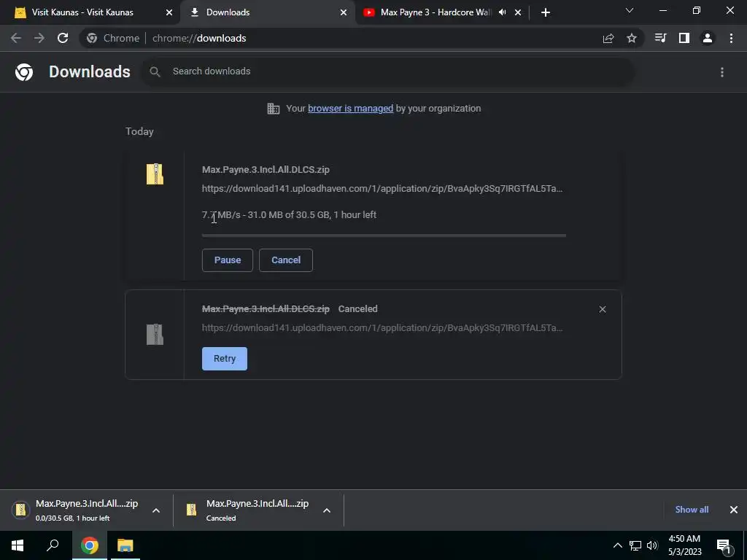Open Windows Start menu
The height and width of the screenshot is (560, 747).
(18, 545)
